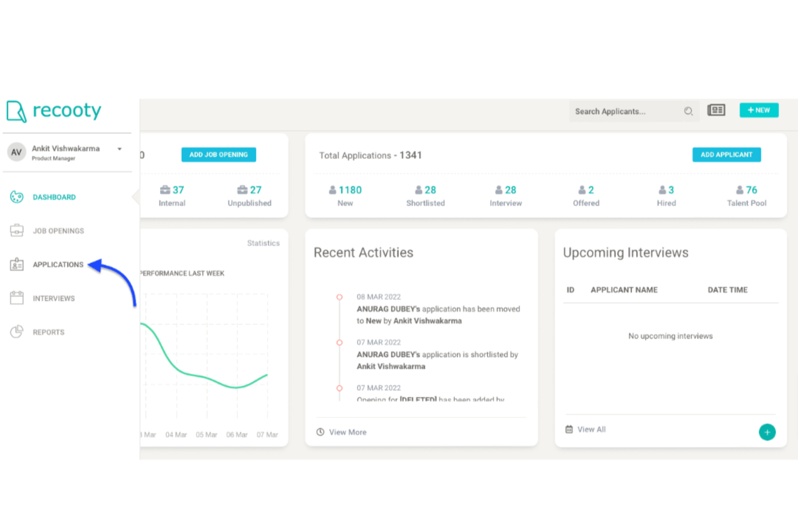Click the + NEW button
Screen dimensions: 798x532
tap(759, 110)
